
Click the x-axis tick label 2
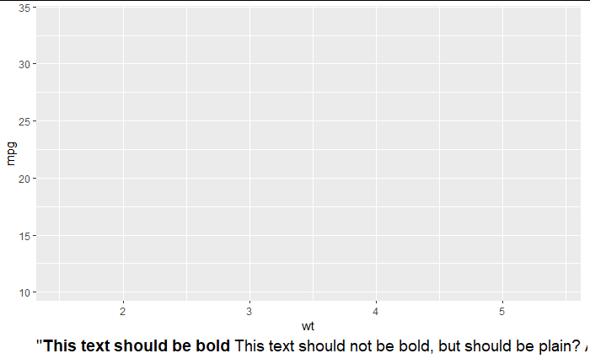[123, 312]
